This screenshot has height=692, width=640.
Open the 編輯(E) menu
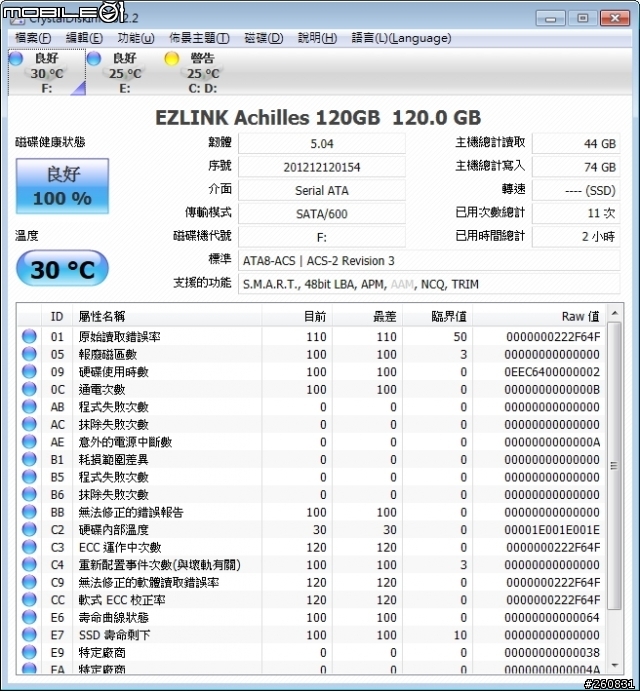(x=84, y=38)
